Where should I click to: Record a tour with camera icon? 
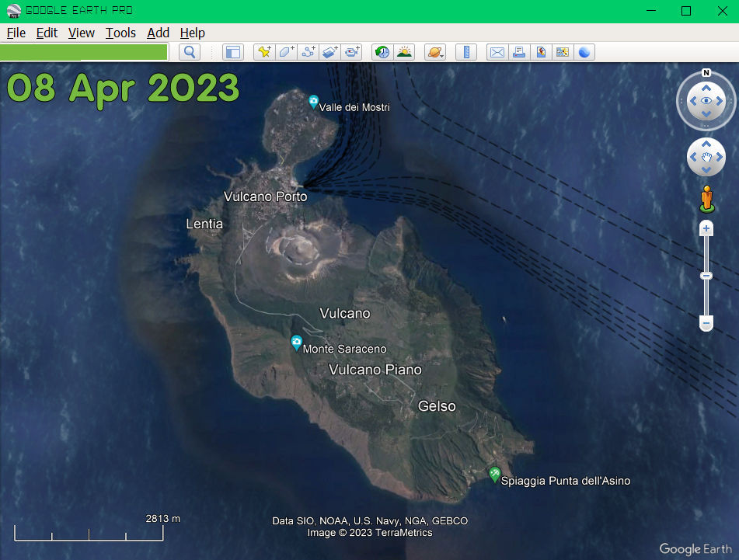(353, 52)
